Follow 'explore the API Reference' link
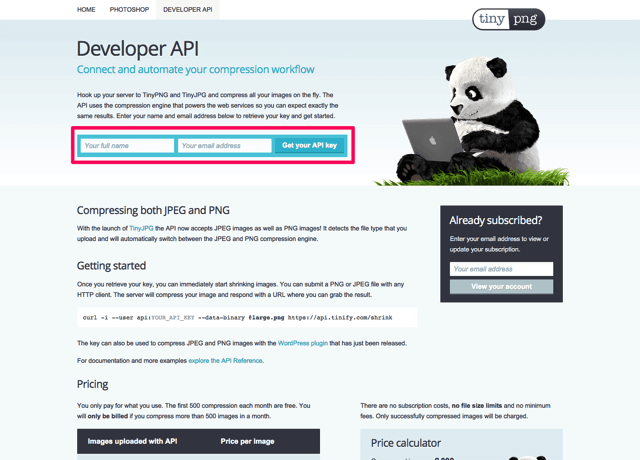The height and width of the screenshot is (460, 640). 225,361
